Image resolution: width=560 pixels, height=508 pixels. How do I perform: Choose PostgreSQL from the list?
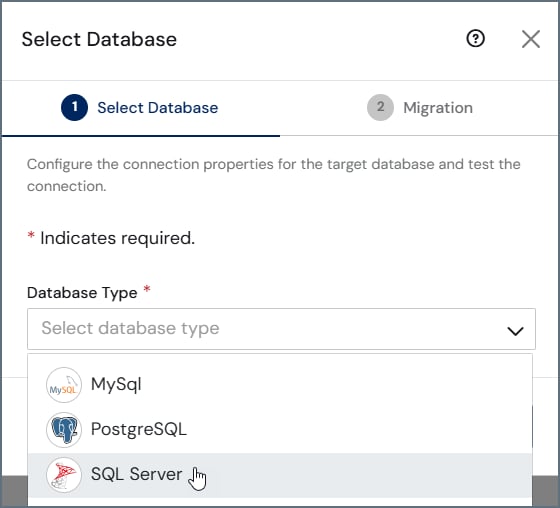[x=280, y=430]
